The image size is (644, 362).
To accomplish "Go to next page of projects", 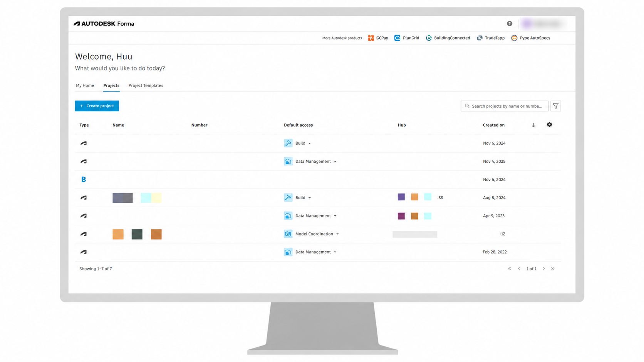I will click(x=543, y=269).
